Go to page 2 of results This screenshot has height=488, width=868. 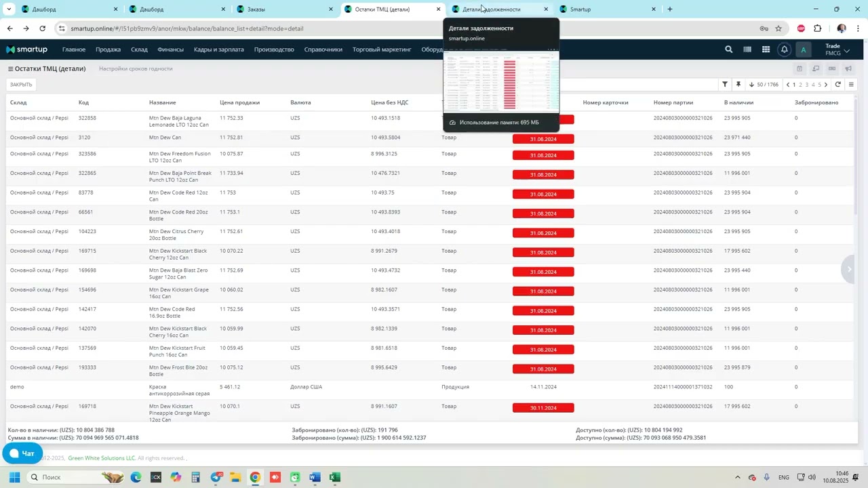800,85
